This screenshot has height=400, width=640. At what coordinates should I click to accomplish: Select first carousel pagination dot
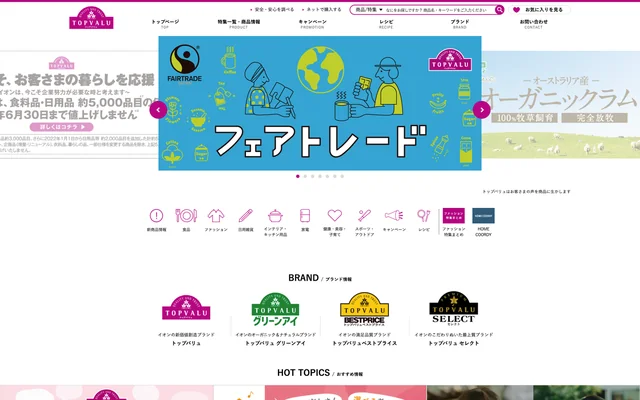click(x=298, y=176)
